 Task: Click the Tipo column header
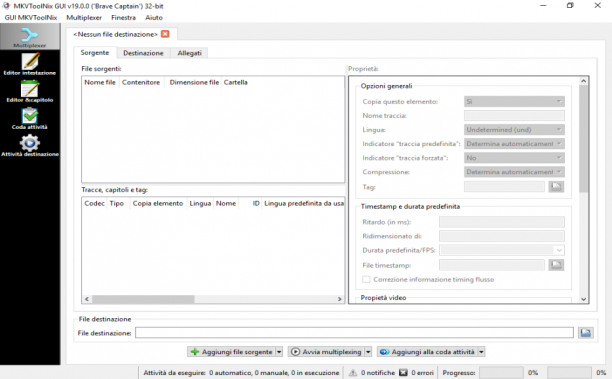(x=117, y=203)
